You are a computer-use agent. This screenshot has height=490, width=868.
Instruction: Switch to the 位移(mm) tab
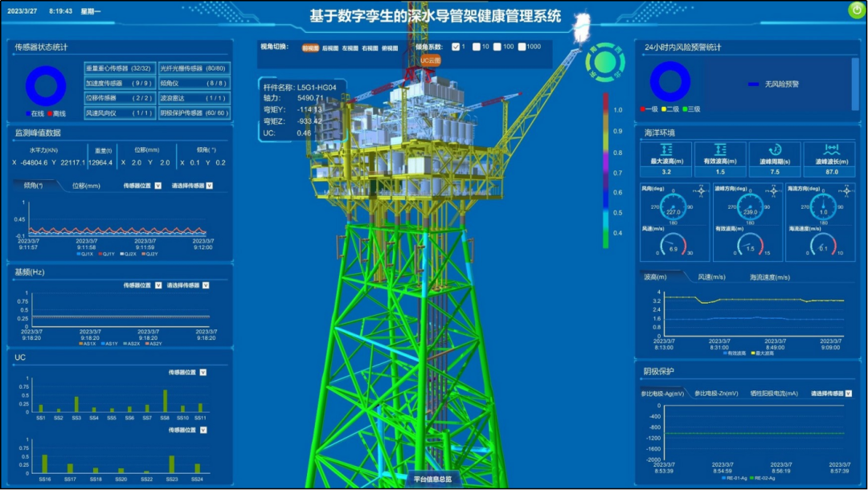[x=86, y=186]
